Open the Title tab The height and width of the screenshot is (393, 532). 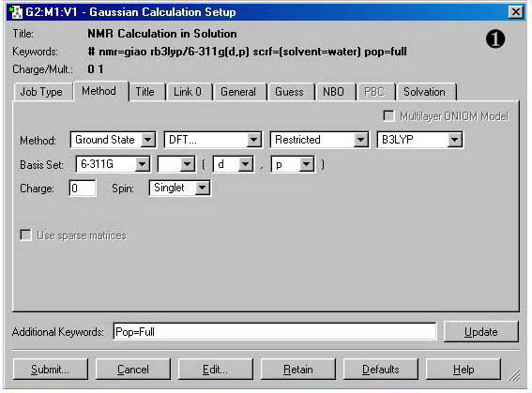(147, 92)
